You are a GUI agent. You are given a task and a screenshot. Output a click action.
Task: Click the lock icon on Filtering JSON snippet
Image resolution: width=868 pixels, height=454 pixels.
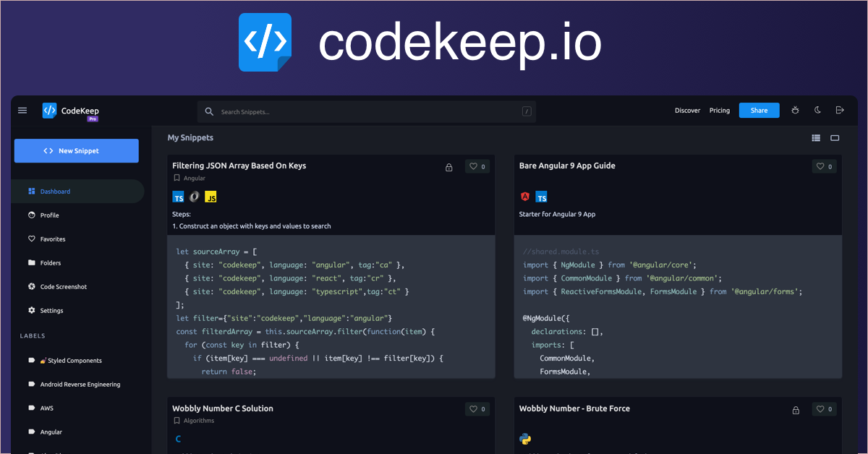tap(448, 167)
